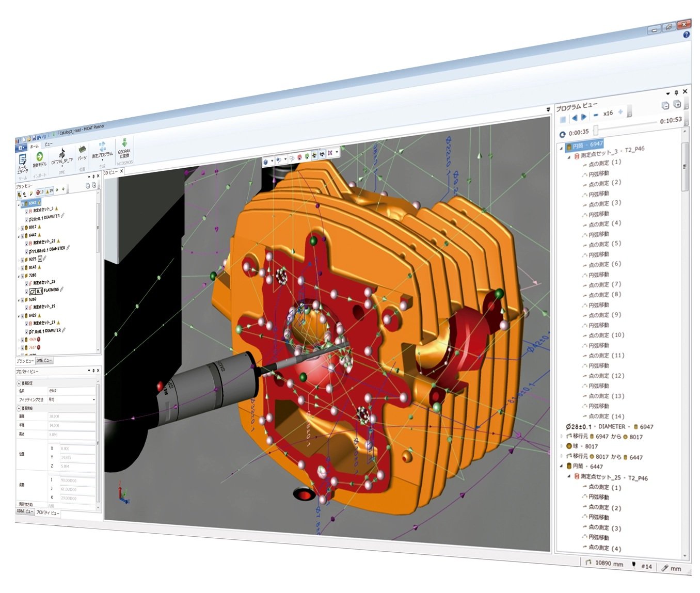Click the プログラム ビュー vertical scrollbar
The height and width of the screenshot is (593, 700).
click(x=686, y=168)
